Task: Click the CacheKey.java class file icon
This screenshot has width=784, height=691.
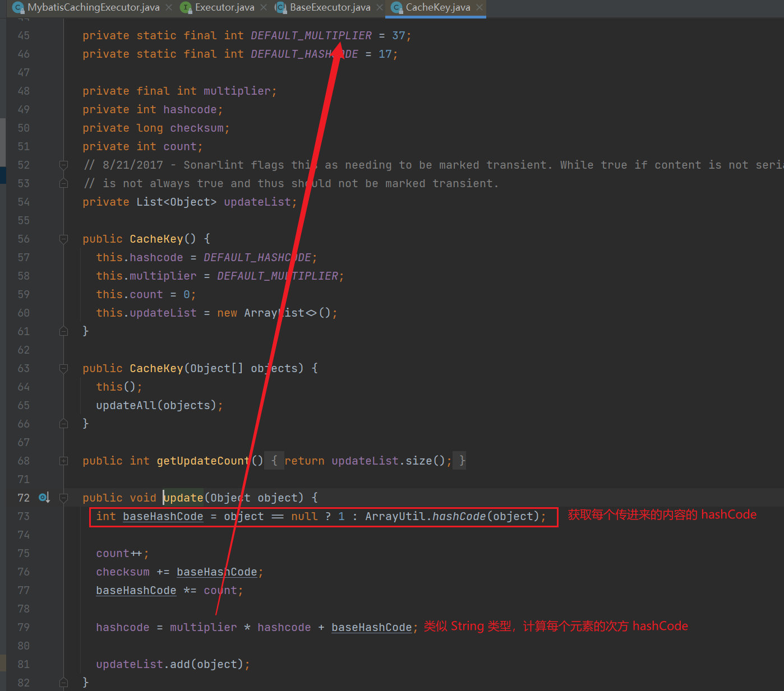Action: pyautogui.click(x=396, y=8)
